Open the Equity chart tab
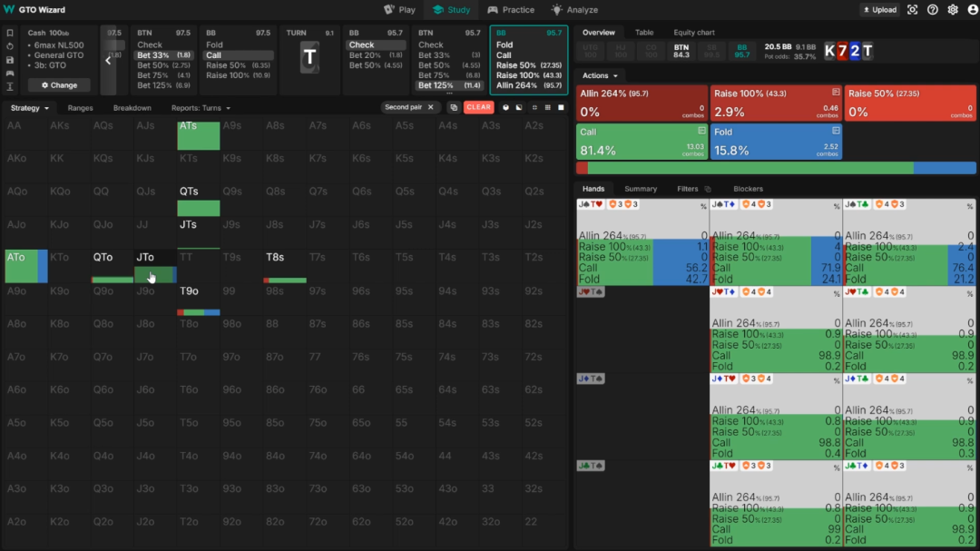980x551 pixels. pos(694,33)
